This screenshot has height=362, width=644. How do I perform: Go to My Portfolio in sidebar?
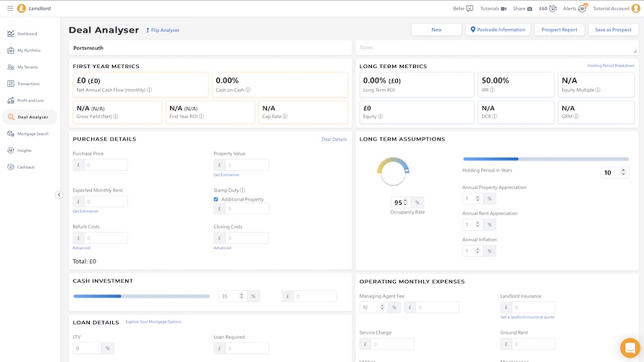pyautogui.click(x=29, y=51)
